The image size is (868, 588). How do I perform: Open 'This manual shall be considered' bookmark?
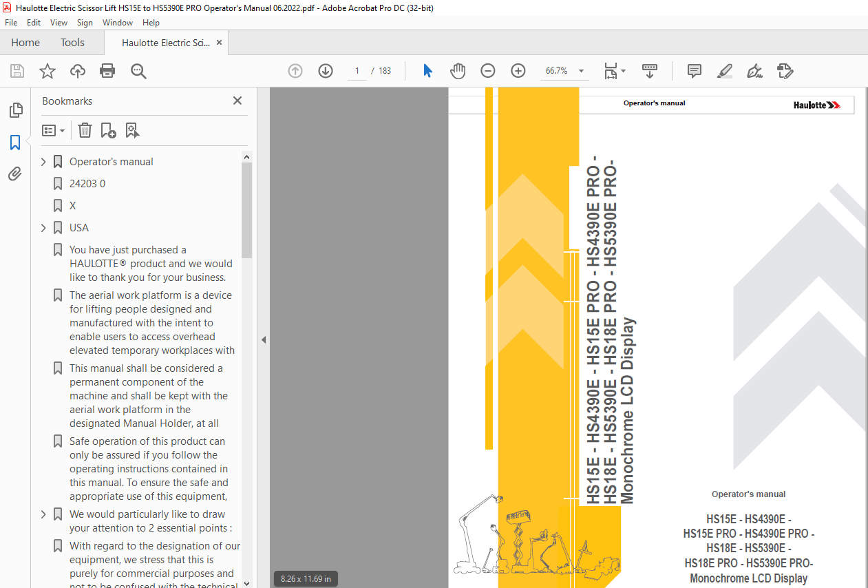coord(148,396)
